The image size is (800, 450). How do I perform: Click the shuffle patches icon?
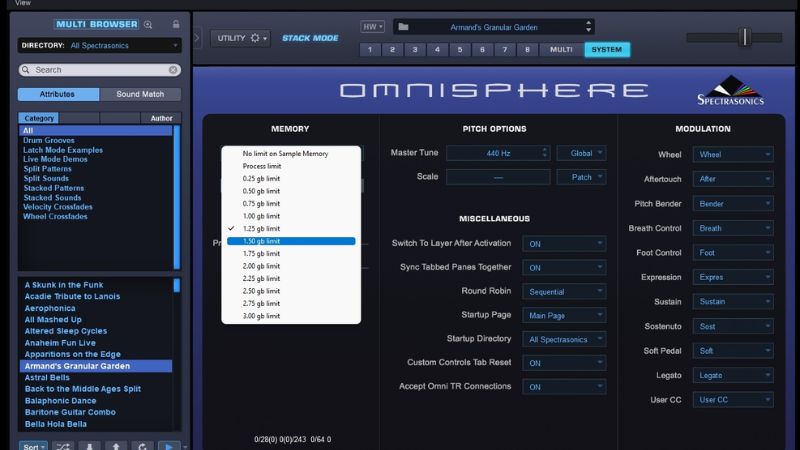tap(63, 446)
